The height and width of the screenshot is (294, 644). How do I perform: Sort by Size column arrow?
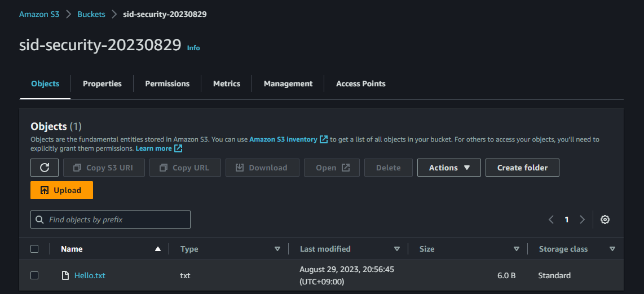516,249
